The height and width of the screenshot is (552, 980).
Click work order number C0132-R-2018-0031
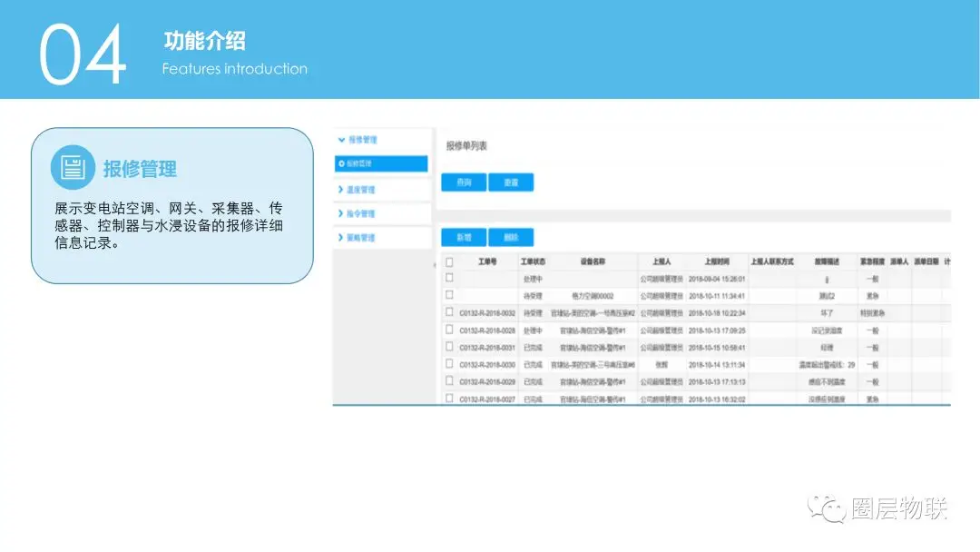pyautogui.click(x=487, y=348)
